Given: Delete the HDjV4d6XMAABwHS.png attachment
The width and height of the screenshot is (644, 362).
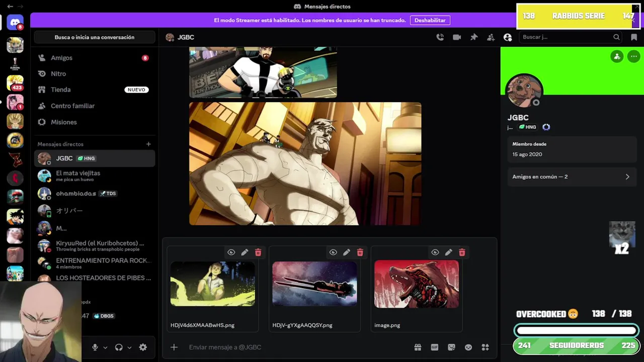Looking at the screenshot, I should (x=258, y=252).
